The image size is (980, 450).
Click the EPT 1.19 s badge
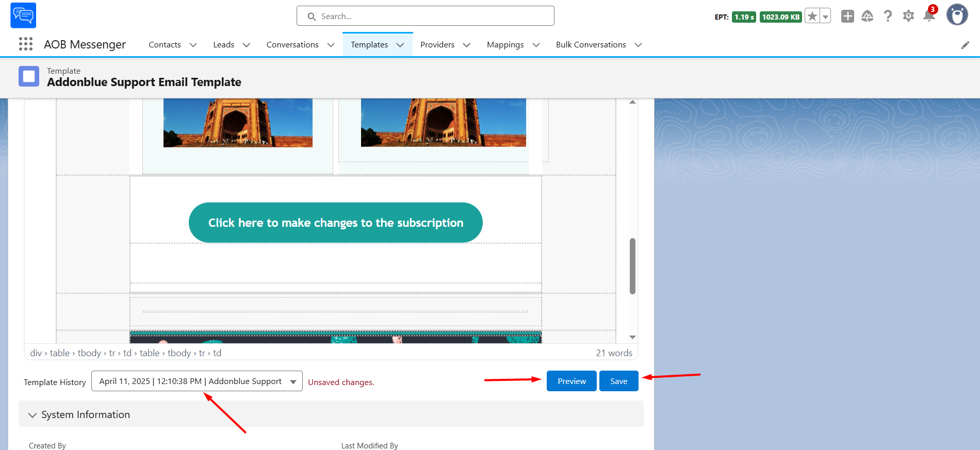click(x=744, y=17)
